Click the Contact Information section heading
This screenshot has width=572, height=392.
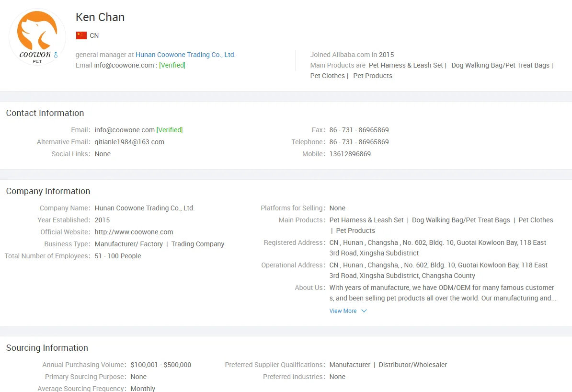tap(45, 113)
